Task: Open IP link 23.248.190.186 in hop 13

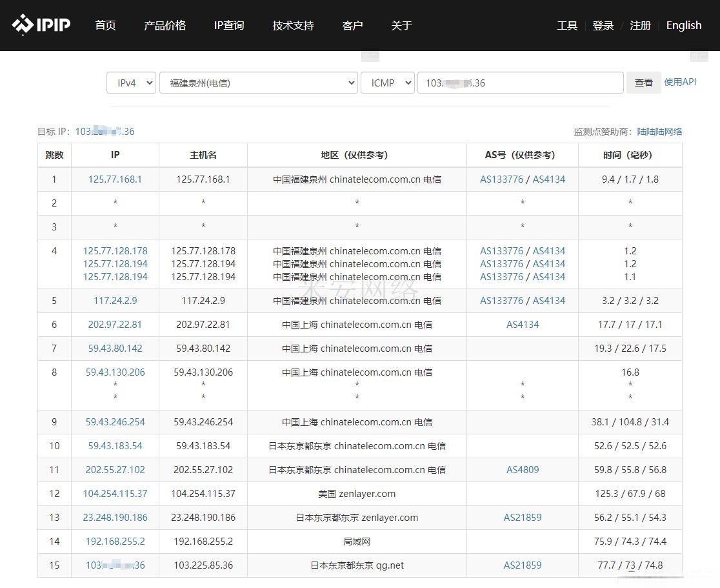Action: click(x=115, y=517)
